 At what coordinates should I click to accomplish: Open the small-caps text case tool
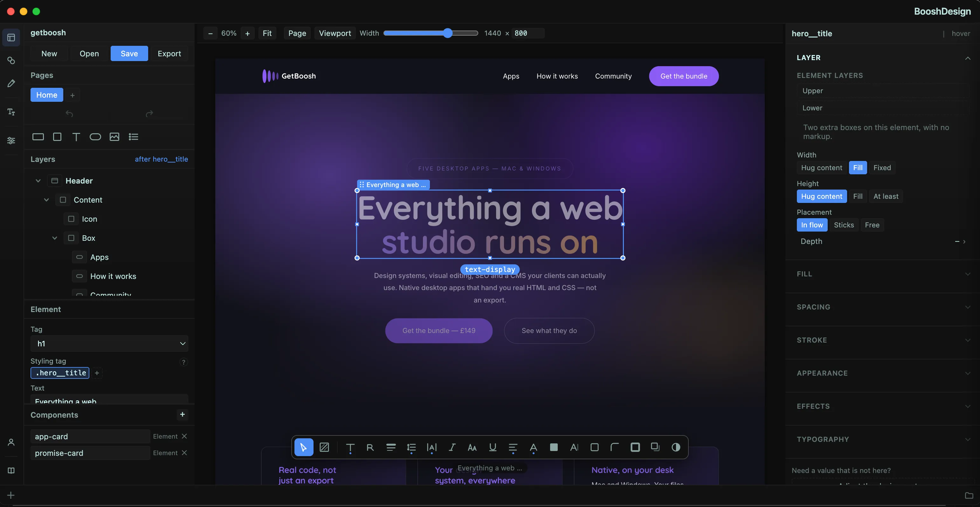pyautogui.click(x=472, y=447)
